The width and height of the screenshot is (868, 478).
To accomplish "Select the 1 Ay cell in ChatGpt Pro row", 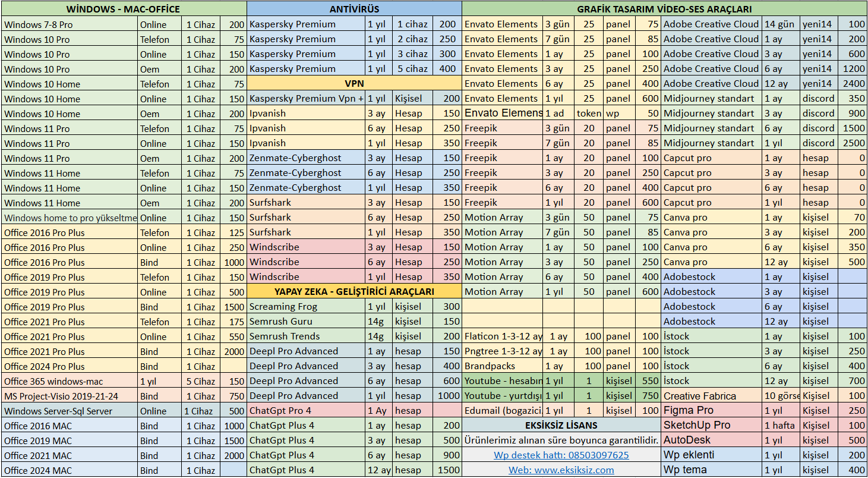I will click(378, 411).
